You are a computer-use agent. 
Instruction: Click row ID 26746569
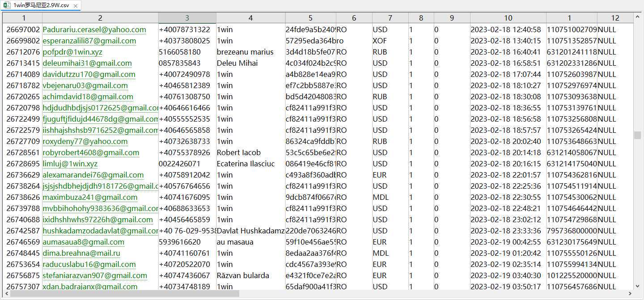(23, 242)
